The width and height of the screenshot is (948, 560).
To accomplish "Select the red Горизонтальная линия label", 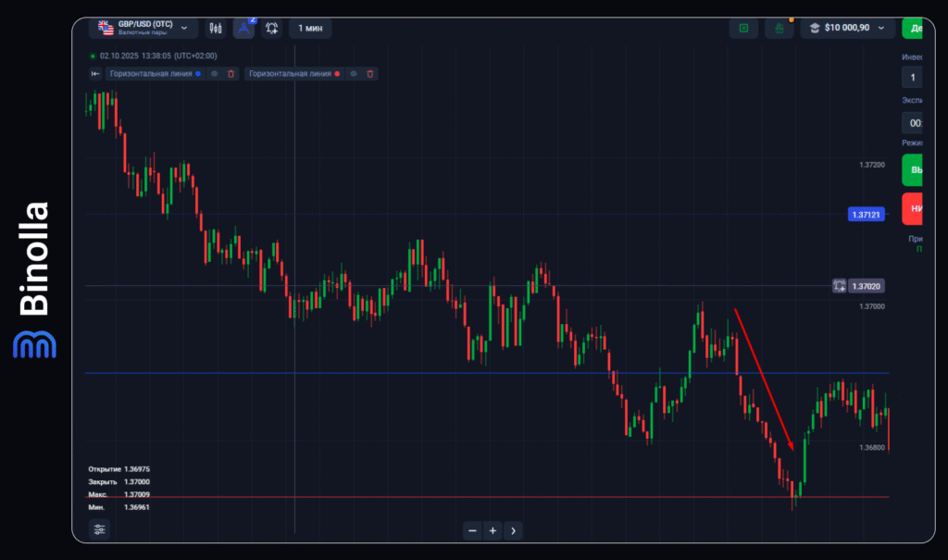I will click(x=291, y=74).
